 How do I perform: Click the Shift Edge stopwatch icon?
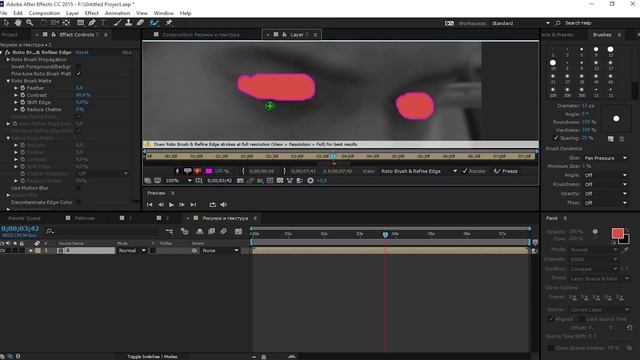click(23, 102)
